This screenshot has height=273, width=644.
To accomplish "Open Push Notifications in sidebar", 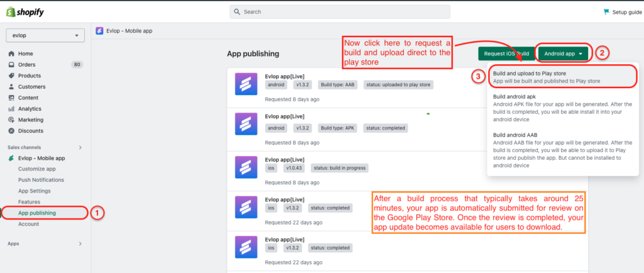I will click(x=41, y=180).
